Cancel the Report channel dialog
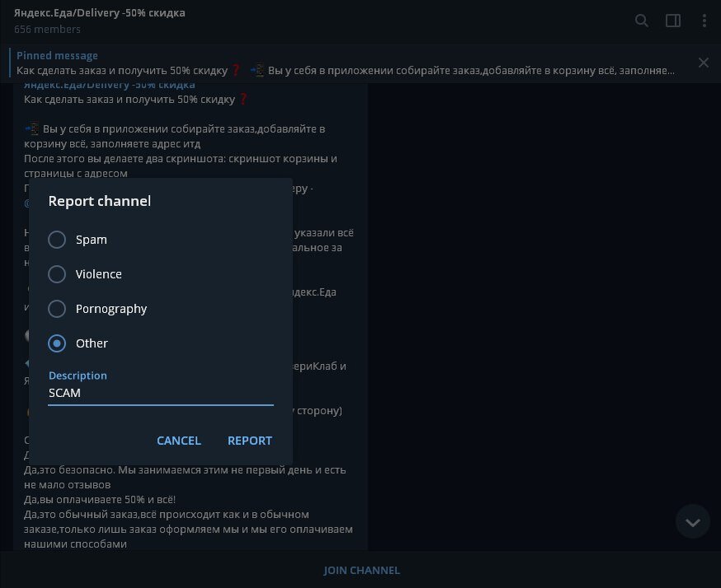Screen dimensions: 721x588 179,441
